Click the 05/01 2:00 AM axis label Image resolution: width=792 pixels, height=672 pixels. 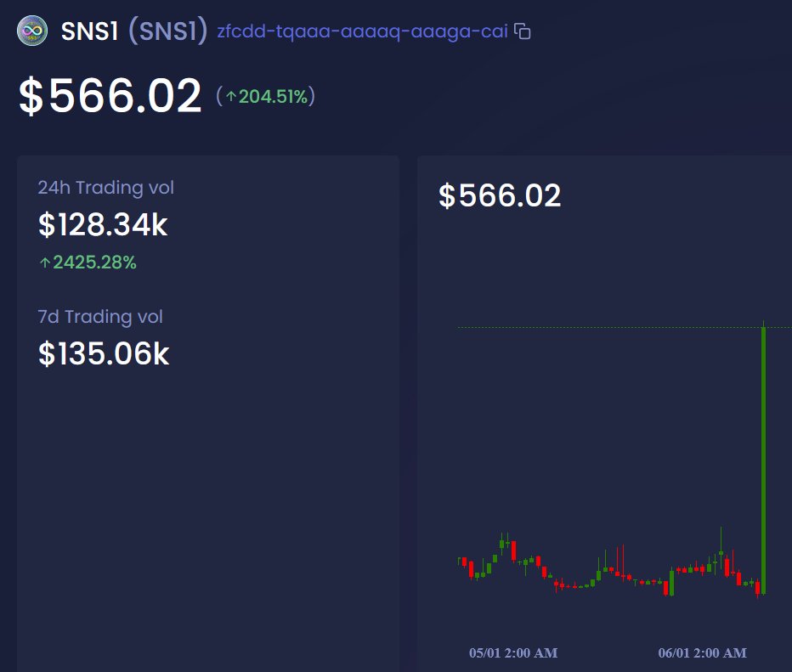point(513,652)
